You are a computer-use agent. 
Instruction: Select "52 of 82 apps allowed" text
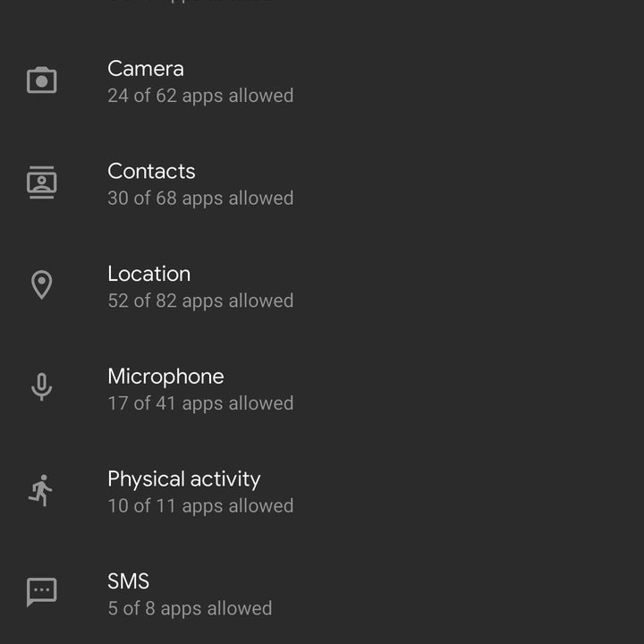coord(200,301)
